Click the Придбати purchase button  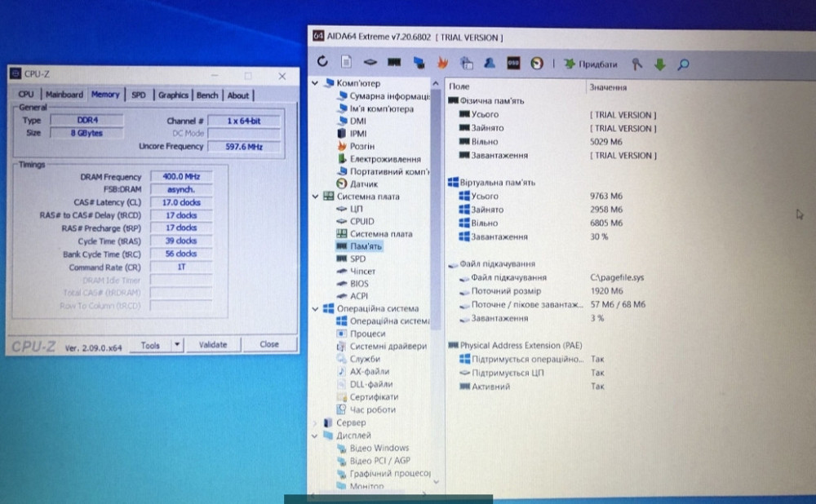coord(591,64)
